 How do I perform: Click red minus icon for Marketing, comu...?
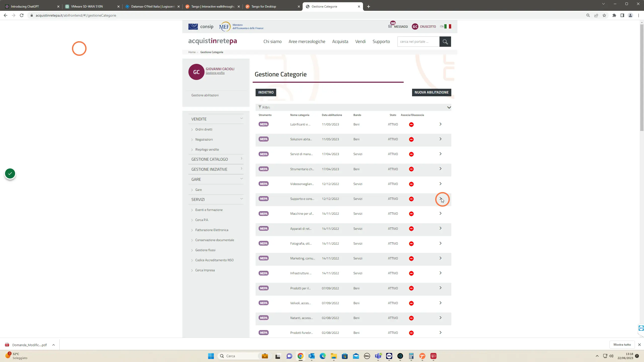pos(411,258)
